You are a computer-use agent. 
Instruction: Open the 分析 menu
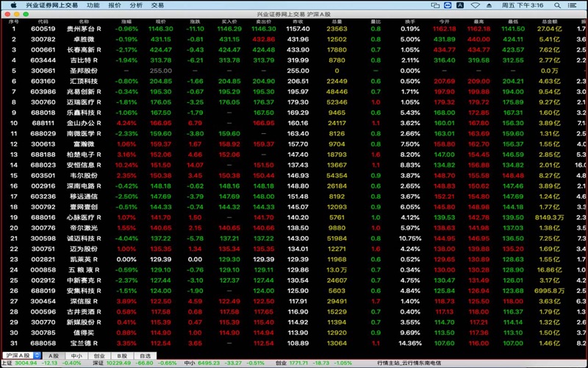pyautogui.click(x=136, y=5)
